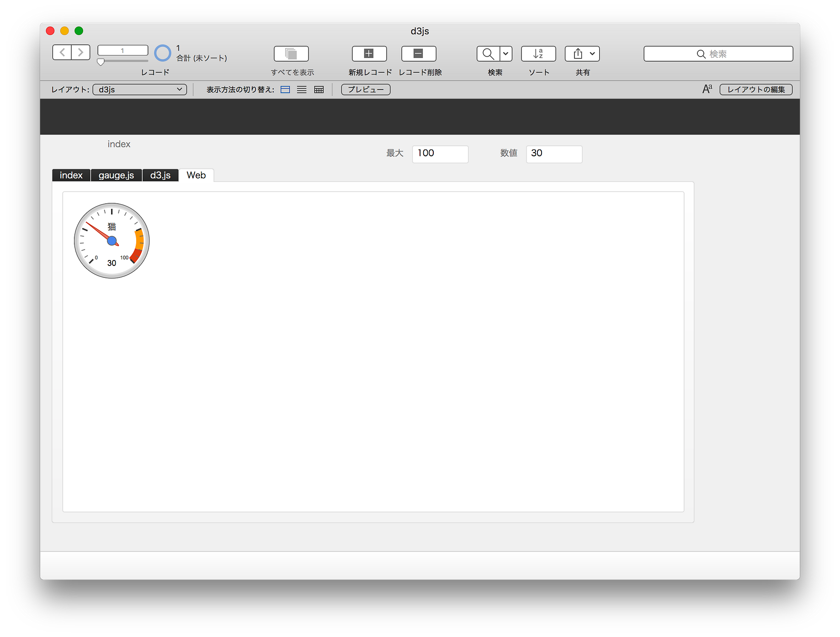Open find mode with the 検索 magnifier icon
840x637 pixels.
487,53
